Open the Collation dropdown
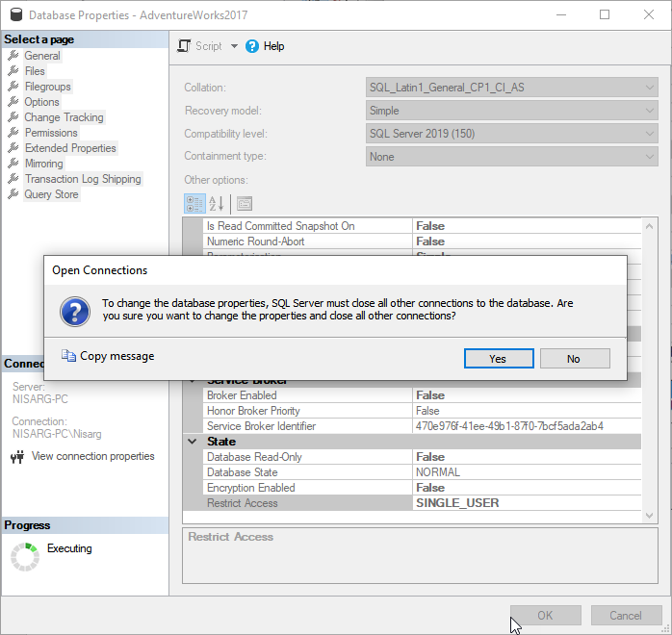The height and width of the screenshot is (635, 672). 512,88
